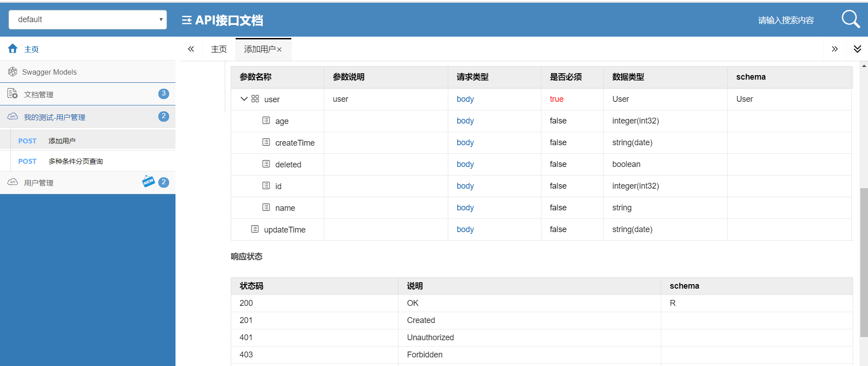Image resolution: width=868 pixels, height=366 pixels.
Task: Click the badge 2 on 用户管理 row
Action: point(164,182)
